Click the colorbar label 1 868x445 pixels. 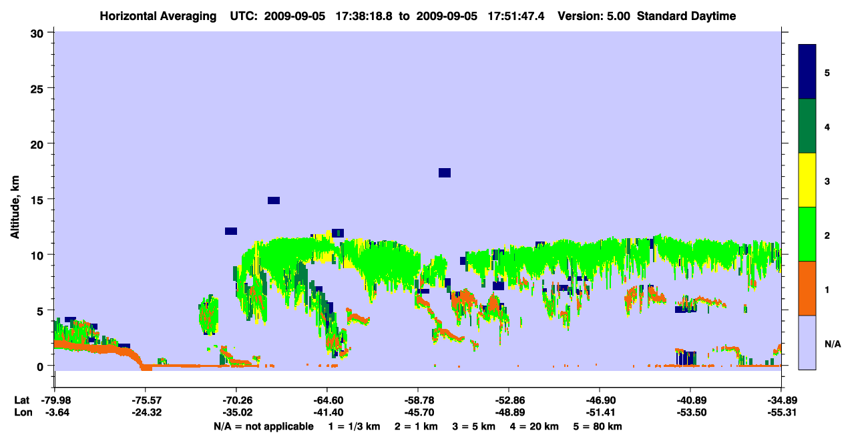coord(827,289)
